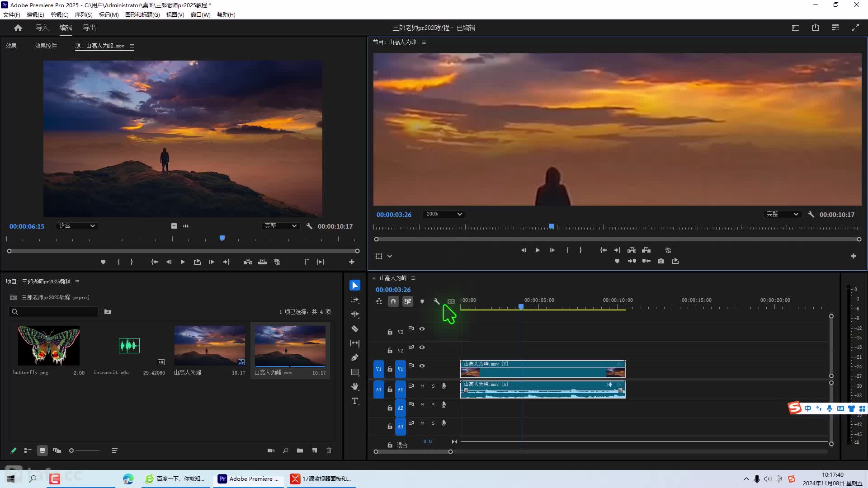Select the Slip tool
Image resolution: width=868 pixels, height=488 pixels.
point(355,343)
